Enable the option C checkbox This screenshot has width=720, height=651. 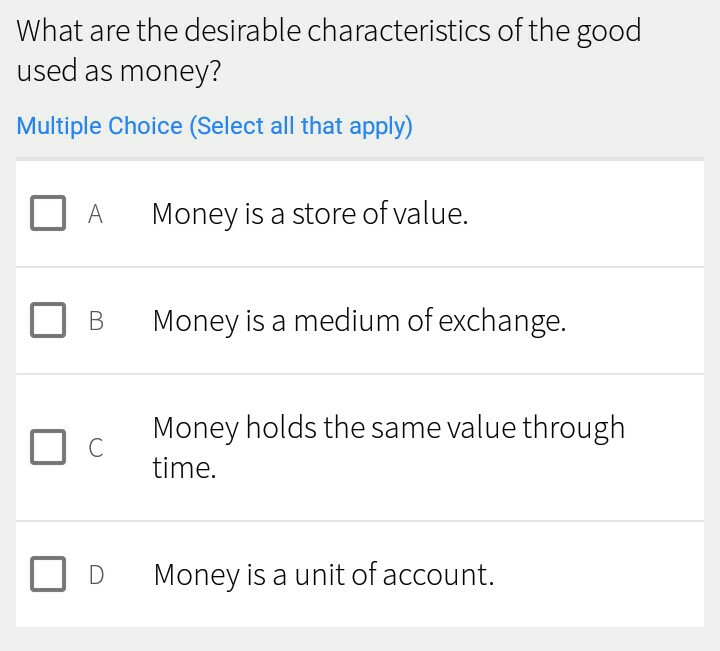pyautogui.click(x=47, y=447)
